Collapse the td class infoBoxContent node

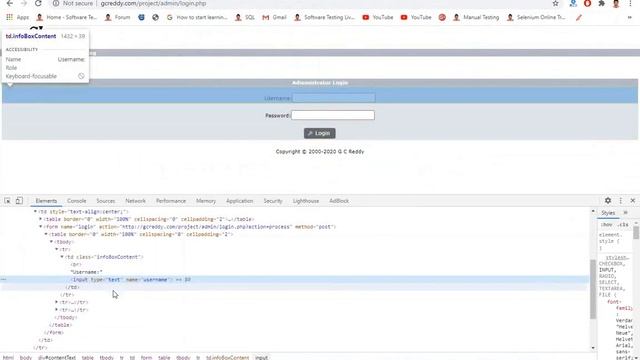(x=62, y=257)
